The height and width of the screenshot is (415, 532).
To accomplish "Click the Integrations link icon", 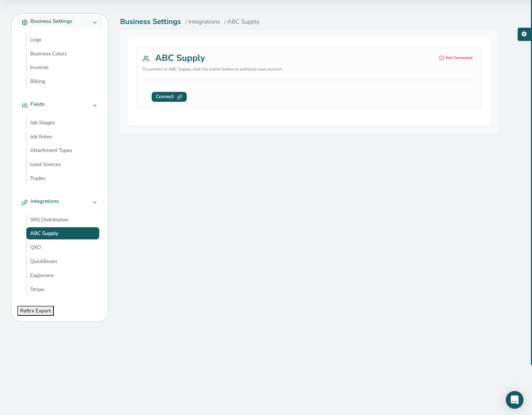I will [25, 203].
